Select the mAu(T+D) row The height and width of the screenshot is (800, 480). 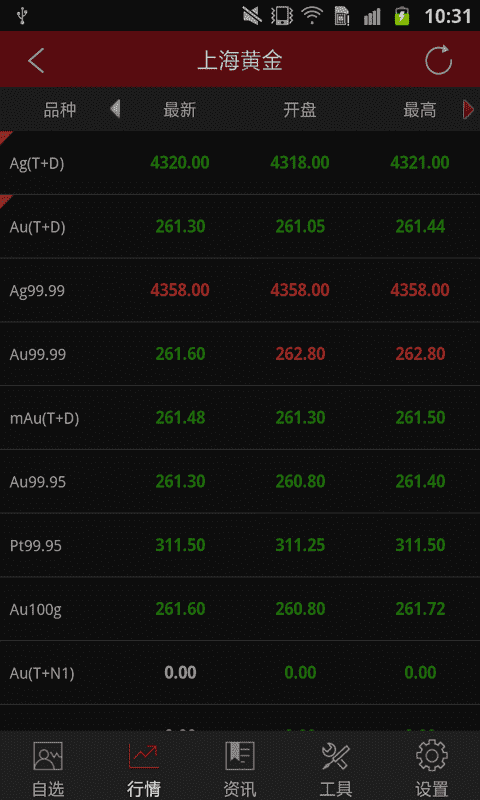(x=240, y=418)
